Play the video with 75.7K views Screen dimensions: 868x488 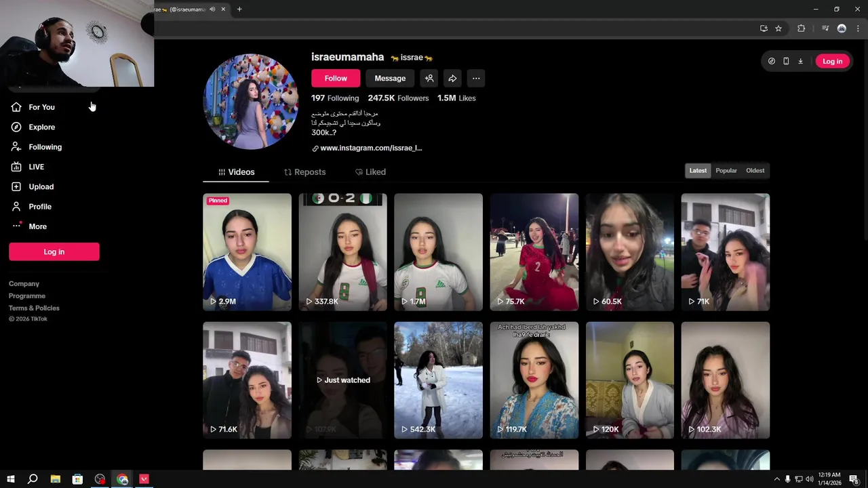(534, 252)
